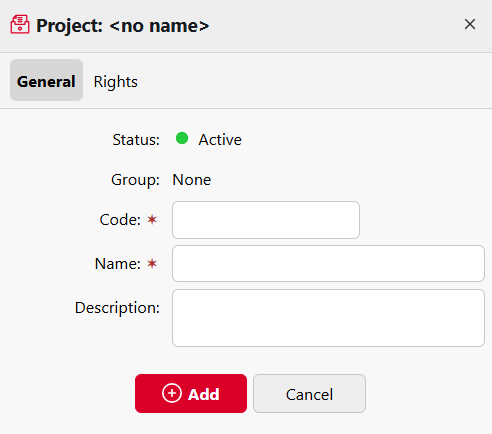
Task: Click the required asterisk beside Name
Action: pos(152,264)
